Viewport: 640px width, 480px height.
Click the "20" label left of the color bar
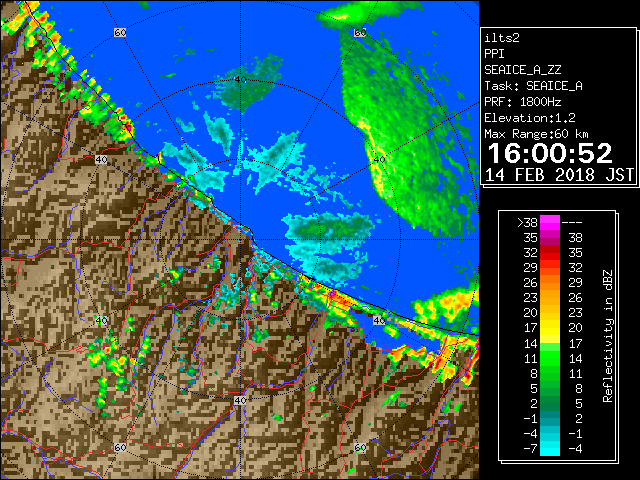pos(530,313)
